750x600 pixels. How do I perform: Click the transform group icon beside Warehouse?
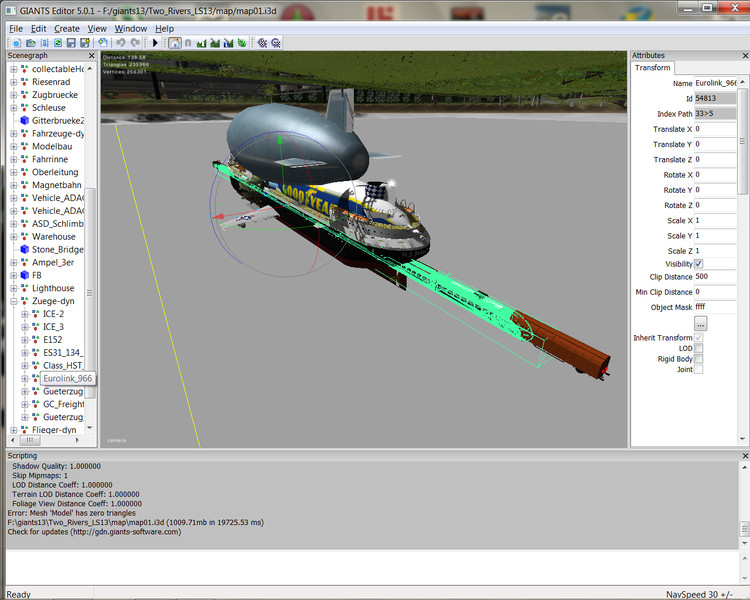tap(24, 236)
